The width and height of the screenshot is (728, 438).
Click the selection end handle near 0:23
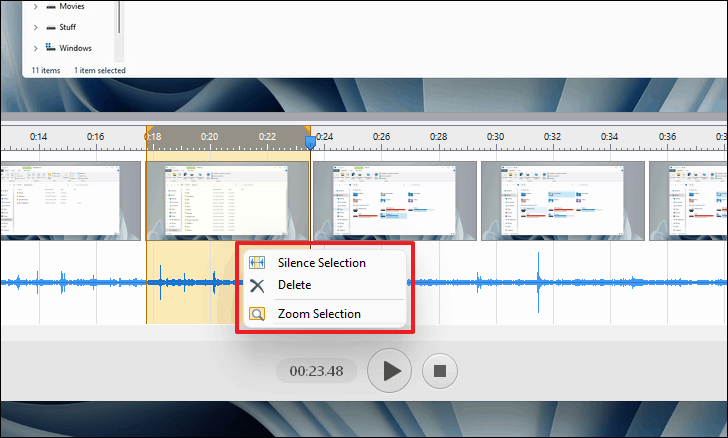[307, 129]
